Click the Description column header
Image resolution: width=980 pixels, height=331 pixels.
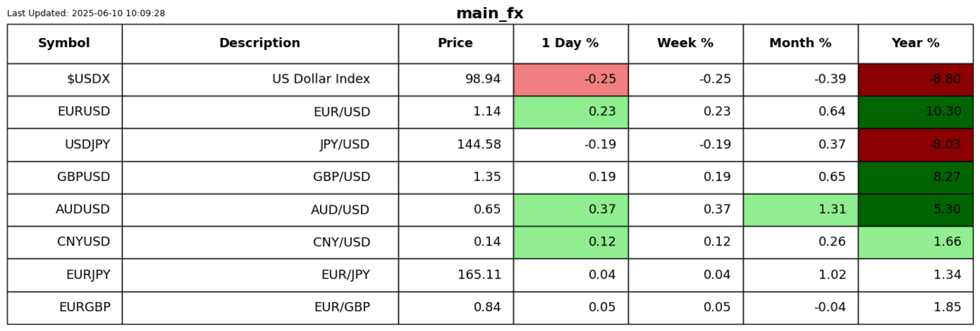point(259,43)
